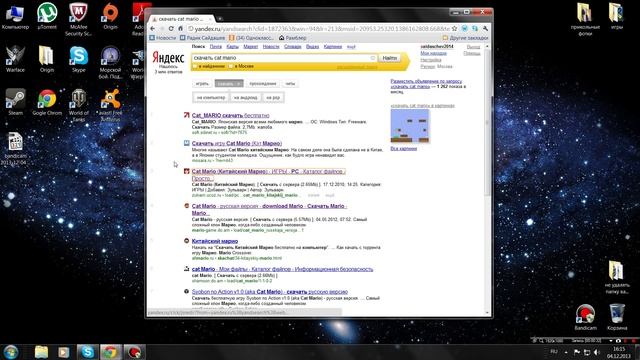640x360 pixels.
Task: Open McAfee Security Scan desktop icon
Action: tap(78, 18)
